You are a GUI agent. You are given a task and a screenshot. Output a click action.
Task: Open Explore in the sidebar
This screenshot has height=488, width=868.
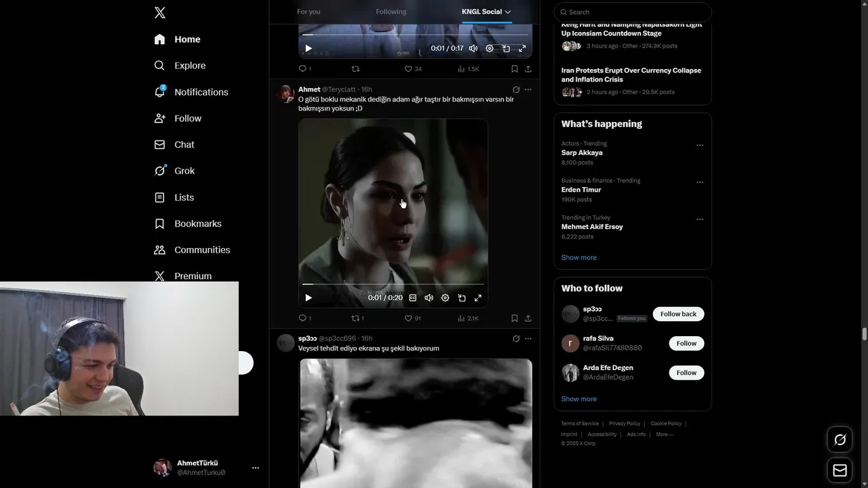(x=180, y=66)
